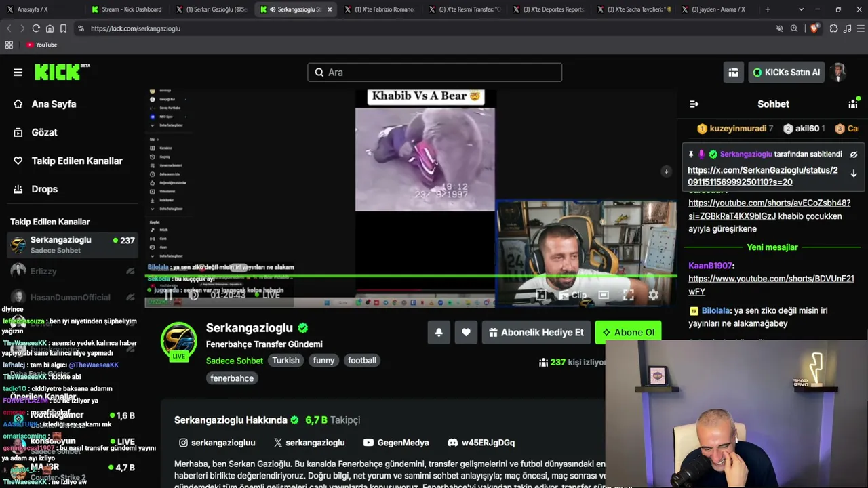Click kuzeyinmuradi top gifter entry
The image size is (868, 488).
click(x=736, y=129)
